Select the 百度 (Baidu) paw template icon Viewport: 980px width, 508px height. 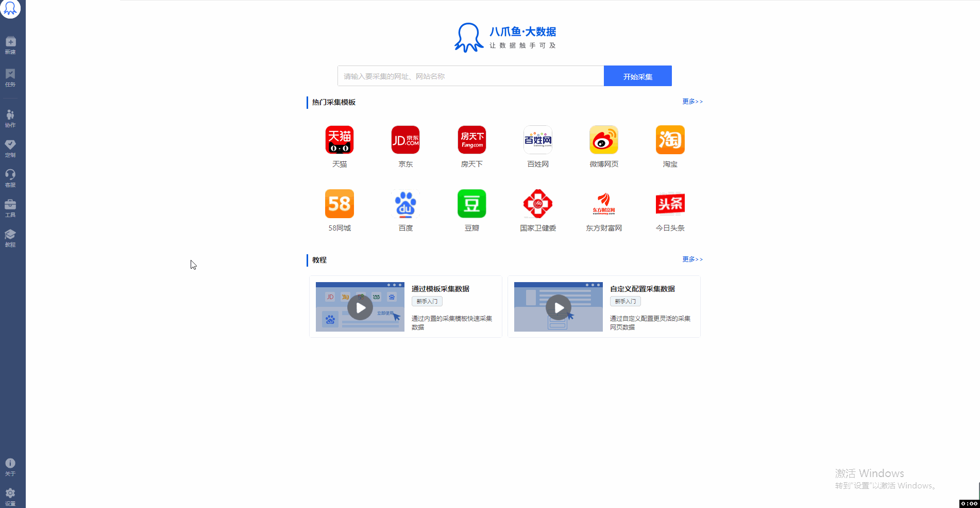[x=405, y=204]
